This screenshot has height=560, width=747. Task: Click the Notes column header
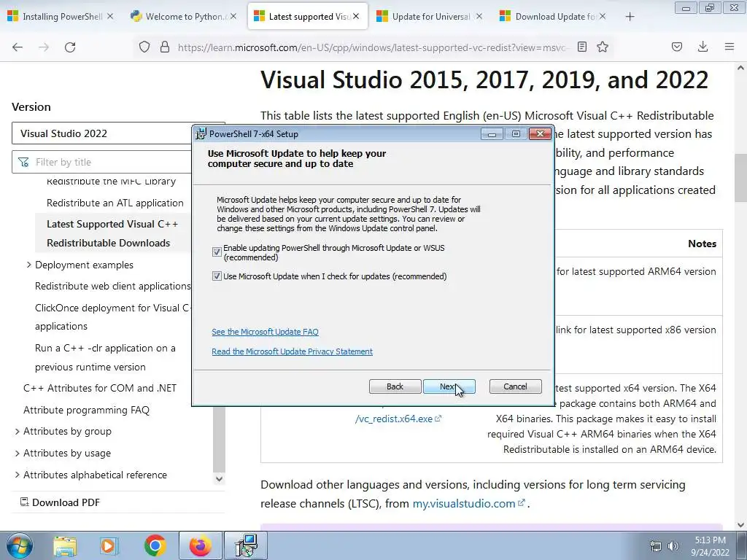[x=702, y=244]
